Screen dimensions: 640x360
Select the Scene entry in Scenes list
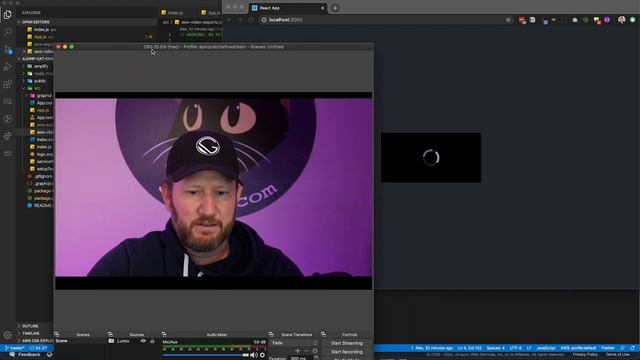coord(80,341)
